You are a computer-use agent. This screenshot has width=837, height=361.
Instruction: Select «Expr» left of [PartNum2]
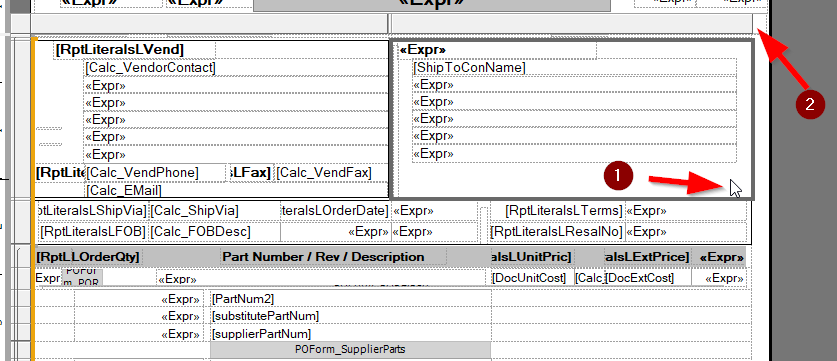(x=139, y=299)
